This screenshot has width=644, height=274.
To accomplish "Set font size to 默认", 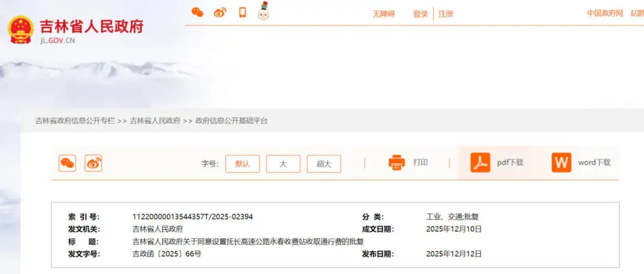I will point(242,164).
